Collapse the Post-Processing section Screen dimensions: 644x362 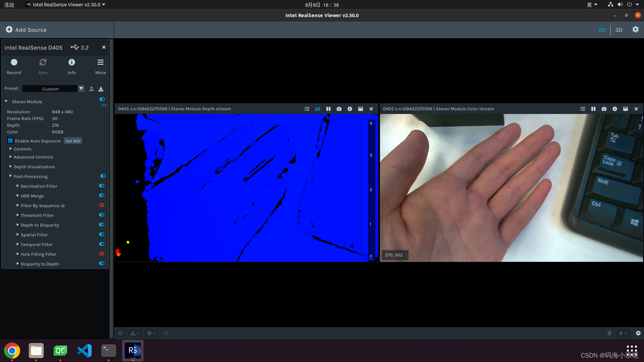[x=10, y=176]
